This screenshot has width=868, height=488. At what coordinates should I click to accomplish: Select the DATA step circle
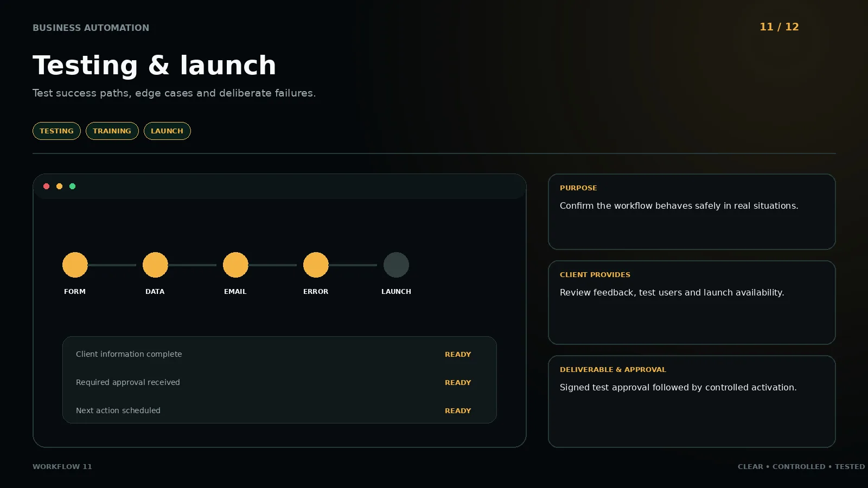coord(155,265)
